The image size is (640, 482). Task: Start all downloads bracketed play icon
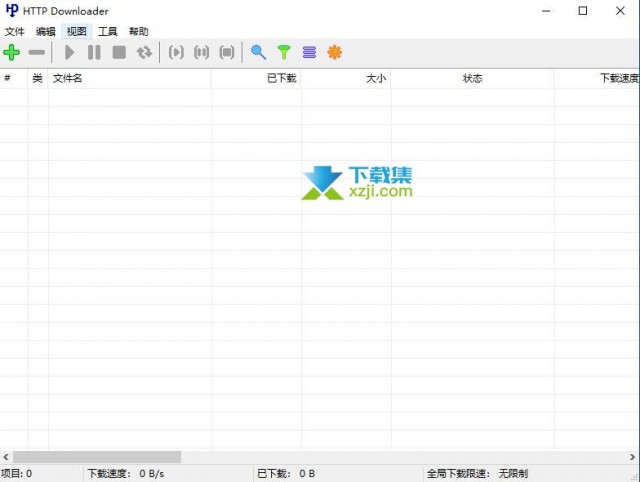176,52
